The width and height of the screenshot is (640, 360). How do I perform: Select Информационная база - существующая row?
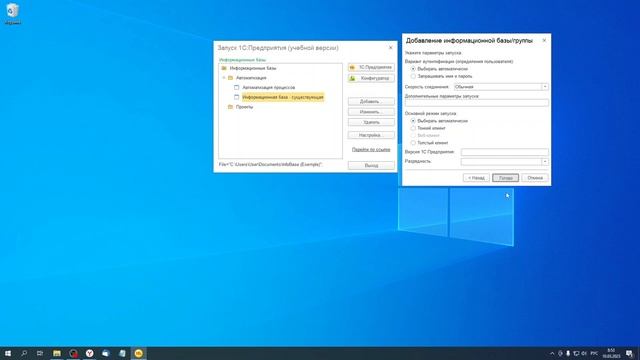(x=282, y=97)
